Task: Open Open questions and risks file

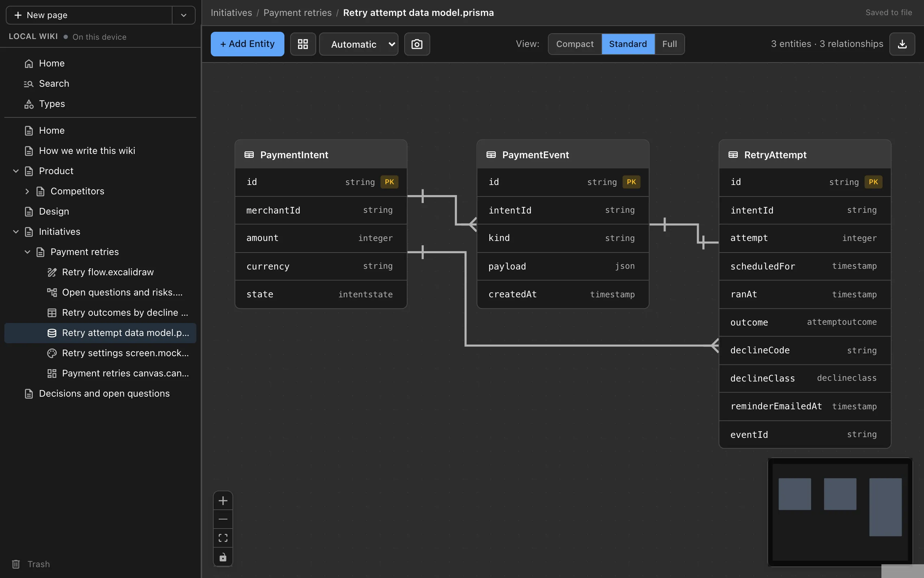Action: point(100,292)
